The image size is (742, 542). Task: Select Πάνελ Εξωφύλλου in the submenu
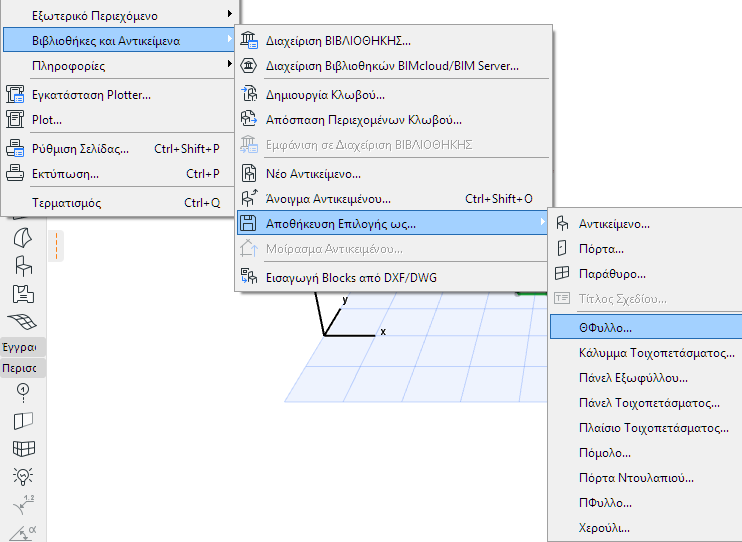click(x=646, y=378)
